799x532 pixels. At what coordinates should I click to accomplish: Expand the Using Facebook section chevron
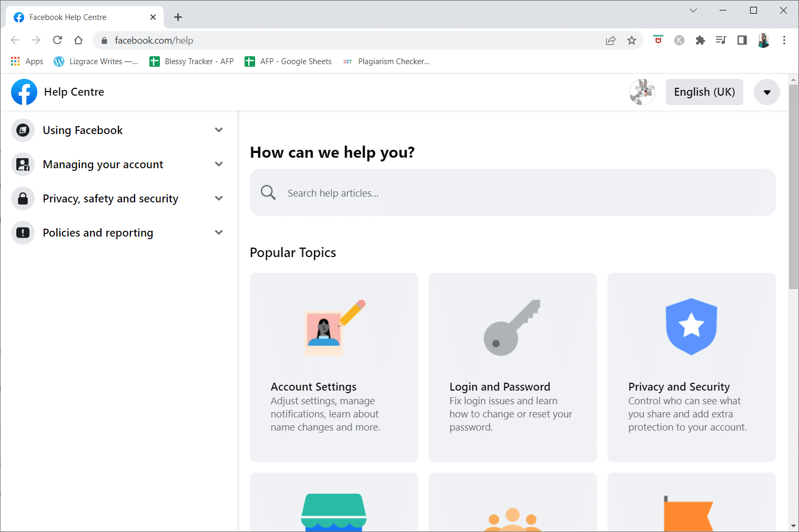[x=219, y=130]
